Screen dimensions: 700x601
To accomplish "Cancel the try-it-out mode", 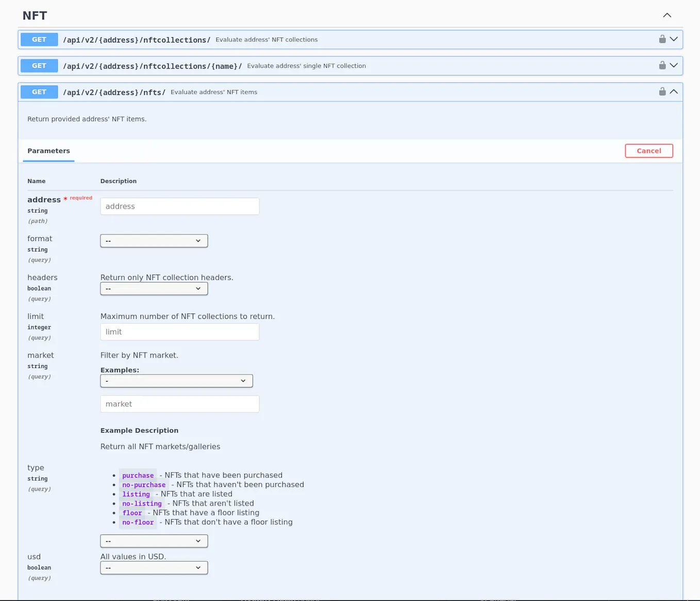I will click(x=649, y=151).
